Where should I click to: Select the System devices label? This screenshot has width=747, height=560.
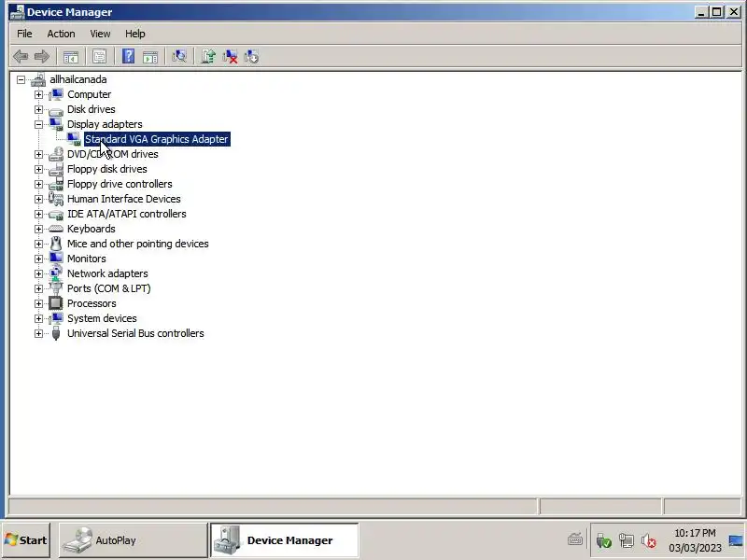pos(102,318)
